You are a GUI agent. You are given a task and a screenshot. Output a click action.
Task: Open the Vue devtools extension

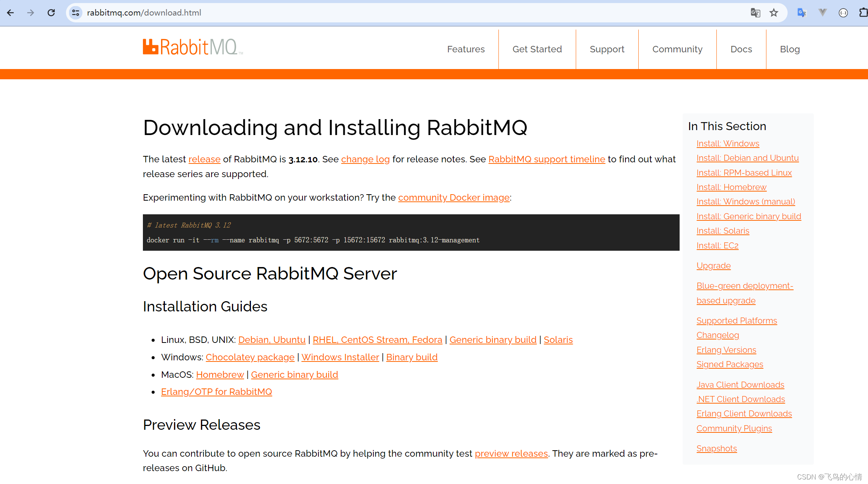(822, 13)
